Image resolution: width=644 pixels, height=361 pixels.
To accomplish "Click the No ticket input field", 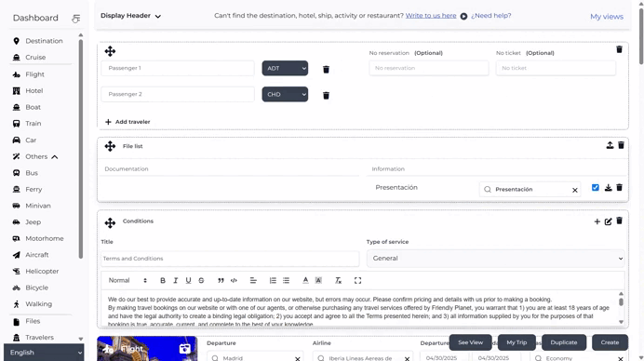I will coord(556,68).
